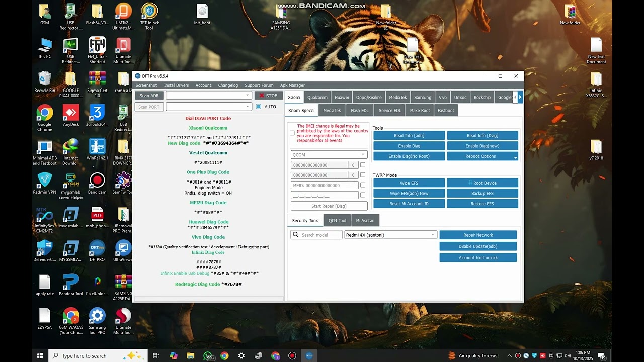Viewport: 644px width, 362px height.
Task: Select the Sigma Cert WinRAR archive icon
Action: point(97,79)
